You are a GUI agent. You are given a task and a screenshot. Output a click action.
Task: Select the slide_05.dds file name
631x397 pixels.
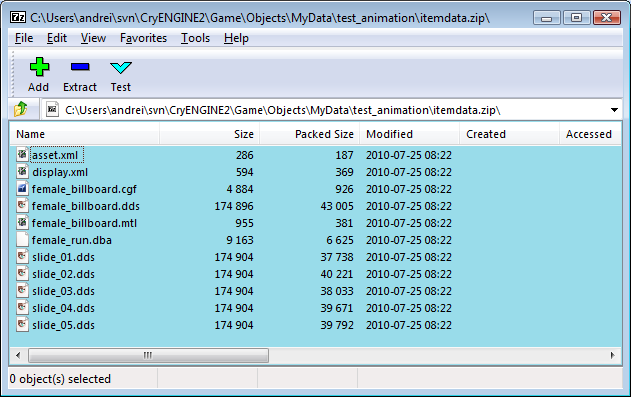(63, 325)
